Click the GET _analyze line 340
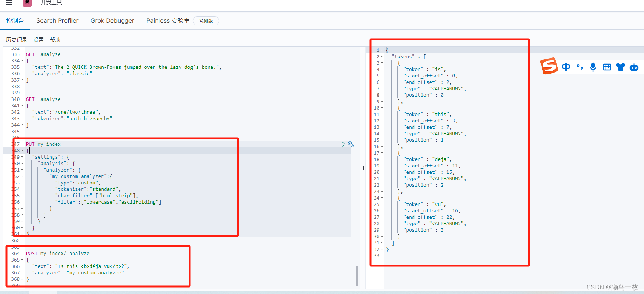This screenshot has height=294, width=644. [43, 99]
